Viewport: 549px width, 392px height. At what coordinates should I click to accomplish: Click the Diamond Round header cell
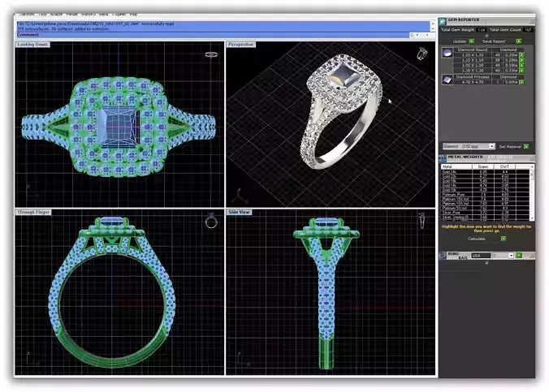[473, 50]
